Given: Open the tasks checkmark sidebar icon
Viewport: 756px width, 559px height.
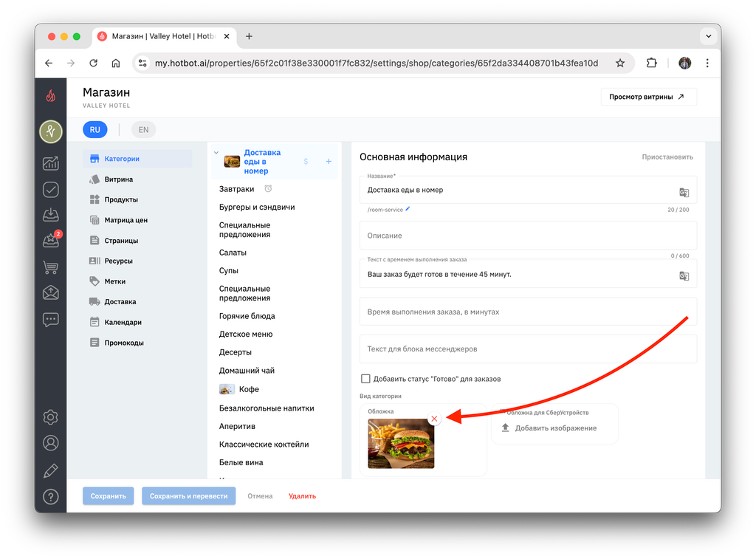Looking at the screenshot, I should click(51, 190).
